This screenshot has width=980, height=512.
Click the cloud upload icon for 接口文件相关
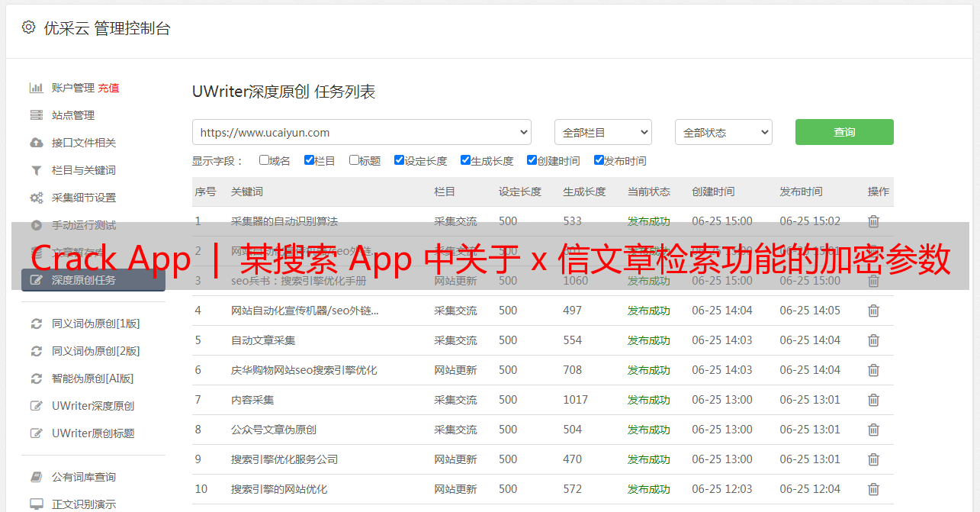point(36,143)
